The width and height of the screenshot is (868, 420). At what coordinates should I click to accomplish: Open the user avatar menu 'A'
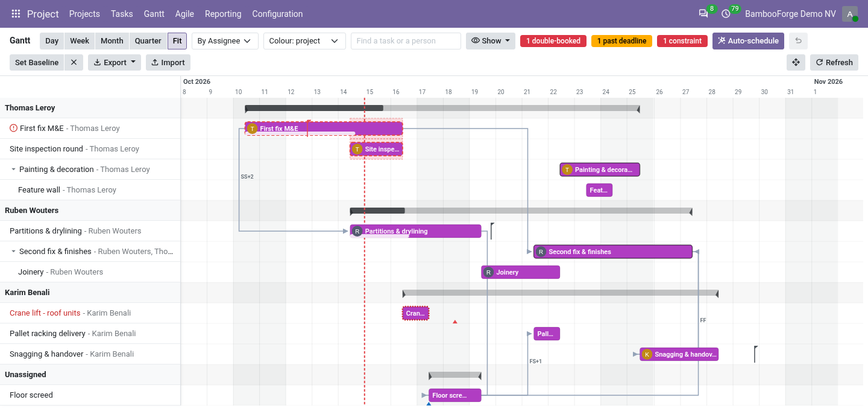[x=850, y=14]
